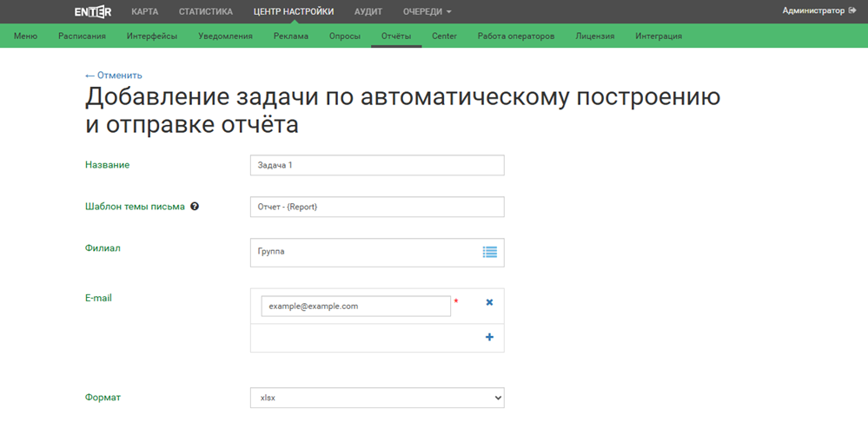Switch to the Уведомления tab
The width and height of the screenshot is (868, 422).
(225, 36)
